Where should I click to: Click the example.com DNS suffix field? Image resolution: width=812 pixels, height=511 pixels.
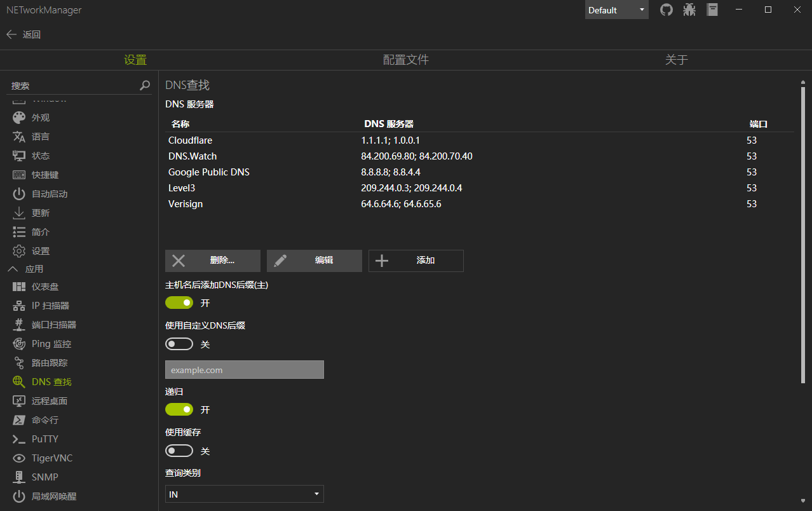pyautogui.click(x=245, y=370)
